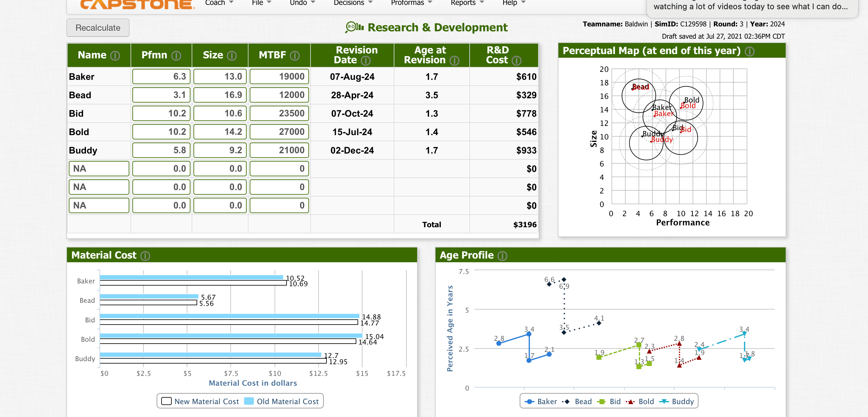Click the Research & Development magnifier logo icon
Viewport: 868px width, 417px height.
click(x=351, y=27)
